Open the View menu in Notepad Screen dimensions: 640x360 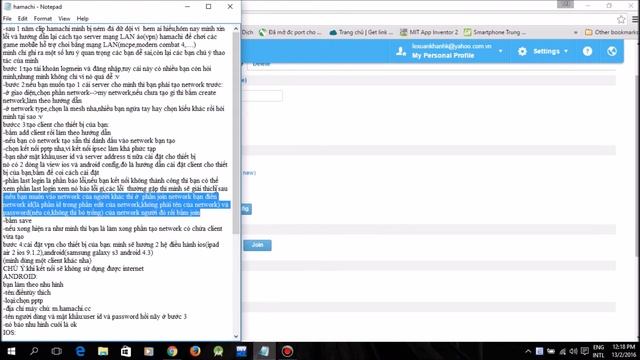point(64,18)
